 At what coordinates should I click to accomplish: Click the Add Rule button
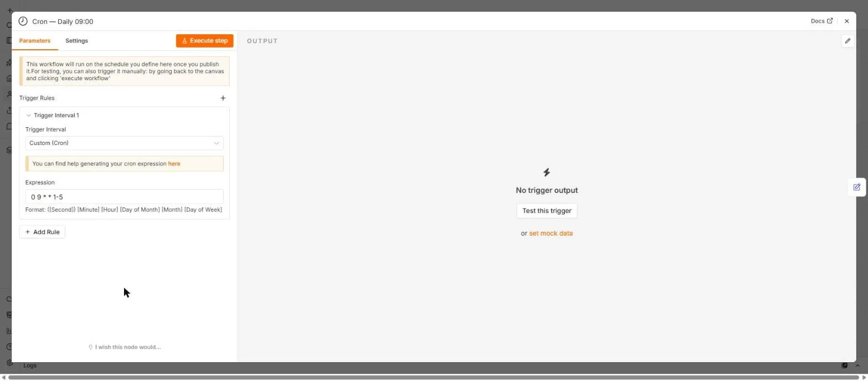(43, 232)
